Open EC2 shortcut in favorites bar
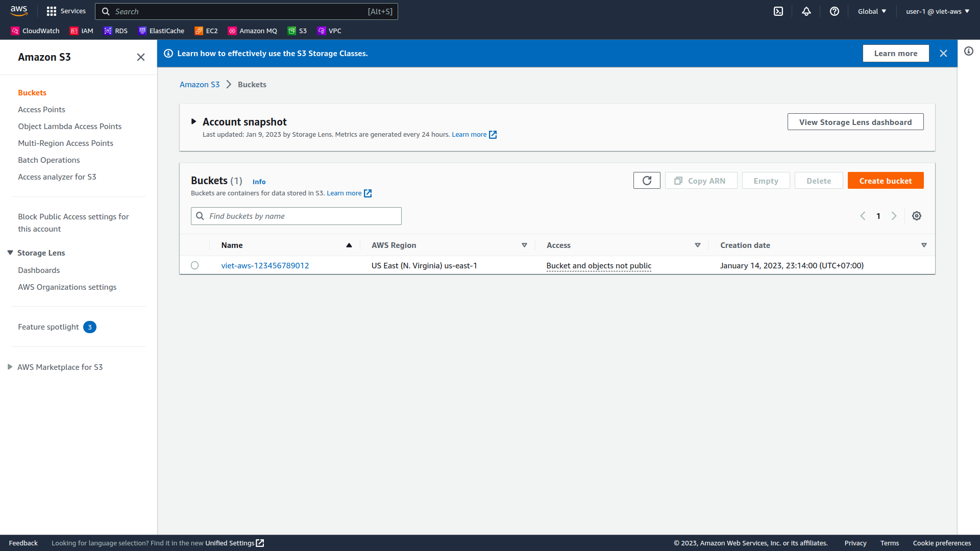Image resolution: width=980 pixels, height=551 pixels. coord(206,31)
